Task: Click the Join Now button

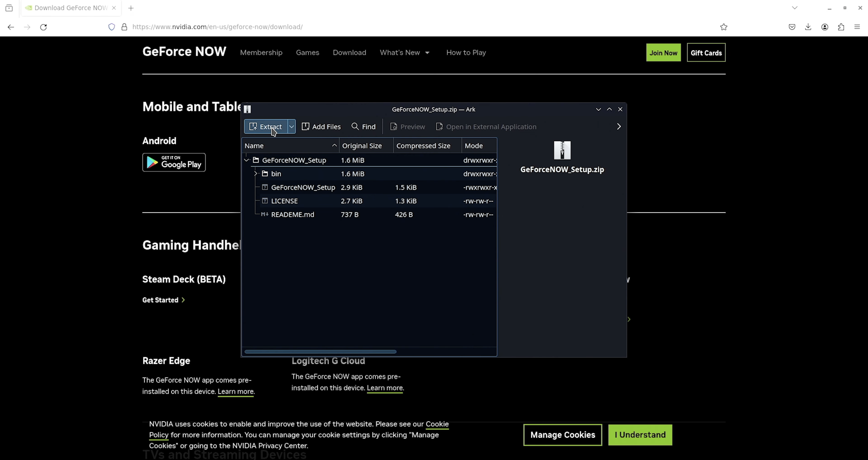Action: point(663,52)
